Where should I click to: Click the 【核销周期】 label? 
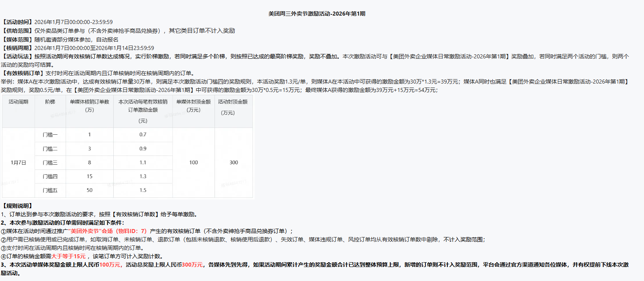coord(17,48)
